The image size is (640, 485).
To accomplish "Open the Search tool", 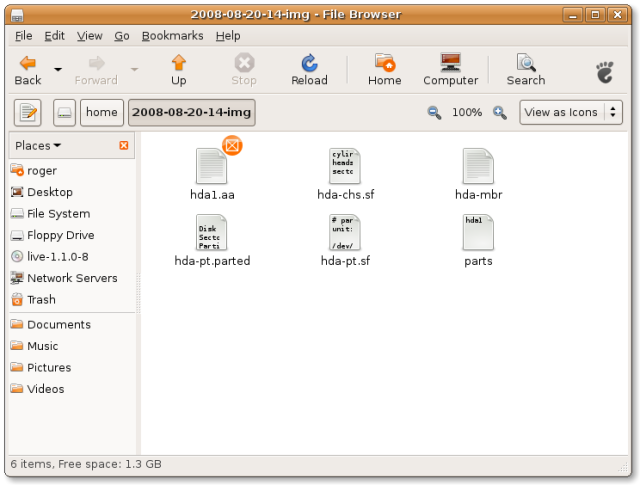I will [526, 70].
